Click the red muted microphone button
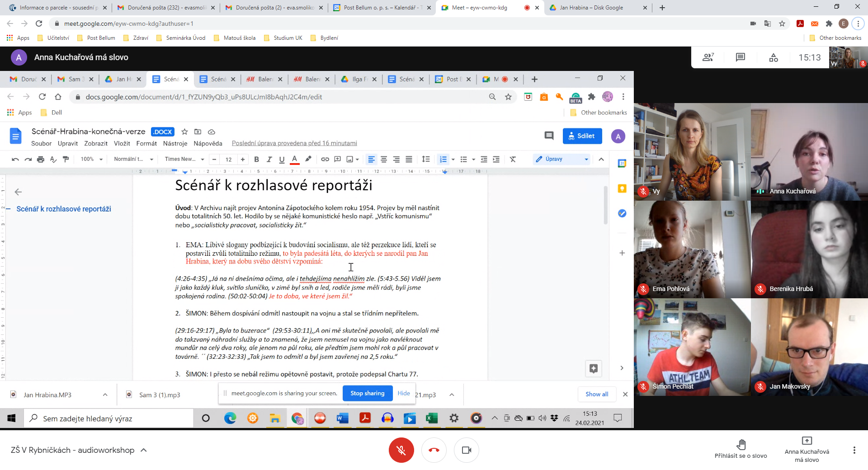Screen dimensions: 868x470 click(401, 450)
